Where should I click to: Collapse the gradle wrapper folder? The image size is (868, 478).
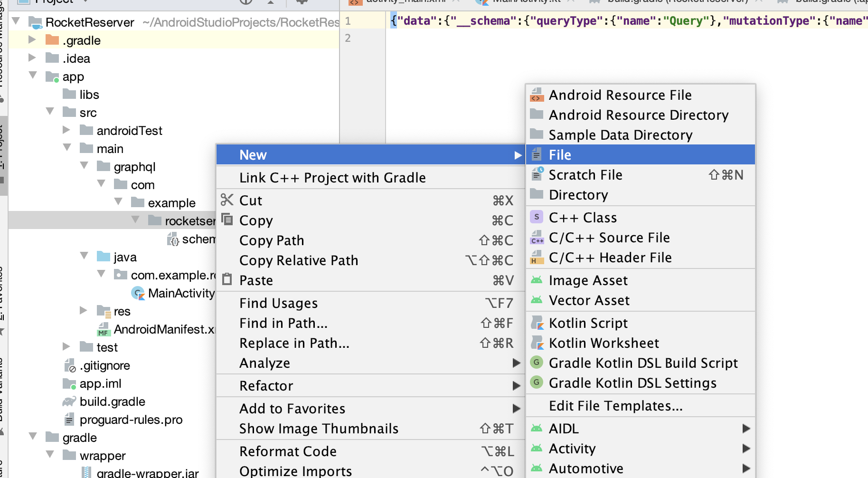click(50, 454)
